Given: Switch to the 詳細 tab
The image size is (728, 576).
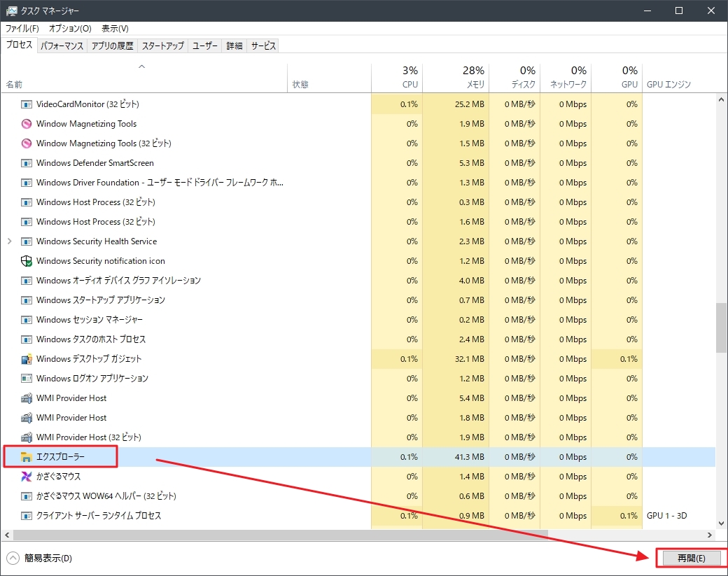Looking at the screenshot, I should (234, 45).
